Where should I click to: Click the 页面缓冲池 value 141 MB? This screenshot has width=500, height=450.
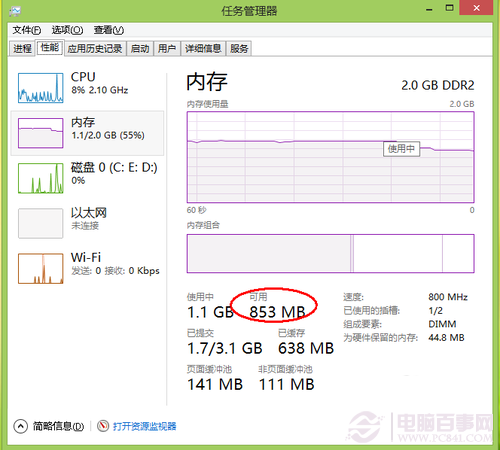click(215, 385)
